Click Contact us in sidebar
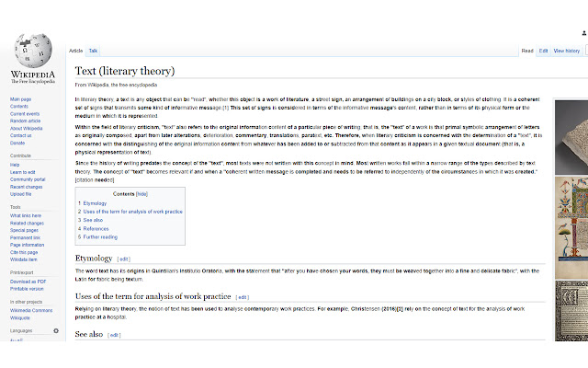The image size is (588, 368). point(20,135)
